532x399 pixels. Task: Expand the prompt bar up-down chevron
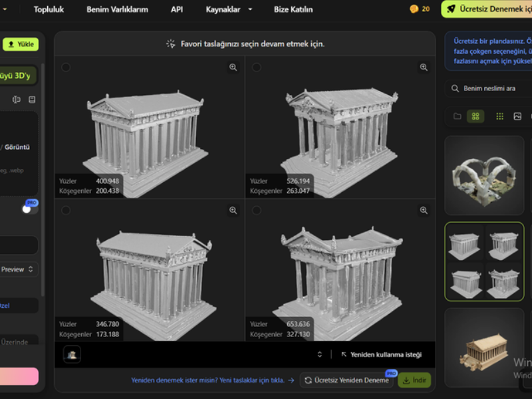point(319,354)
